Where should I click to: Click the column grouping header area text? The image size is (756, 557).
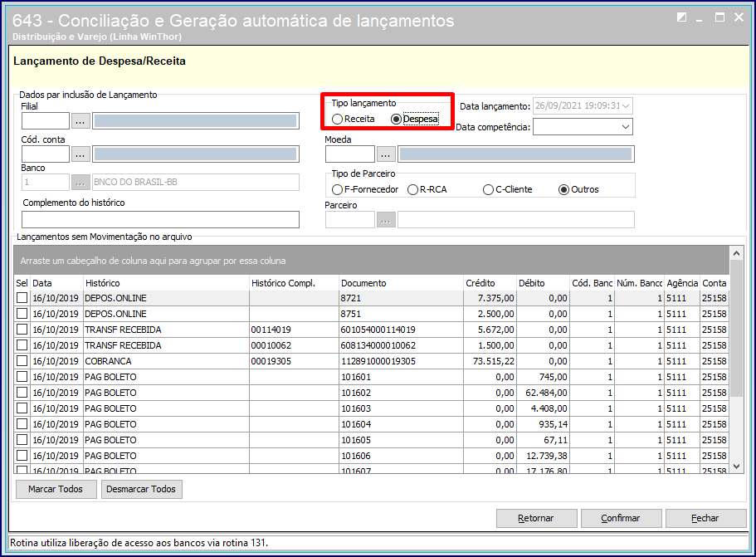(x=153, y=261)
